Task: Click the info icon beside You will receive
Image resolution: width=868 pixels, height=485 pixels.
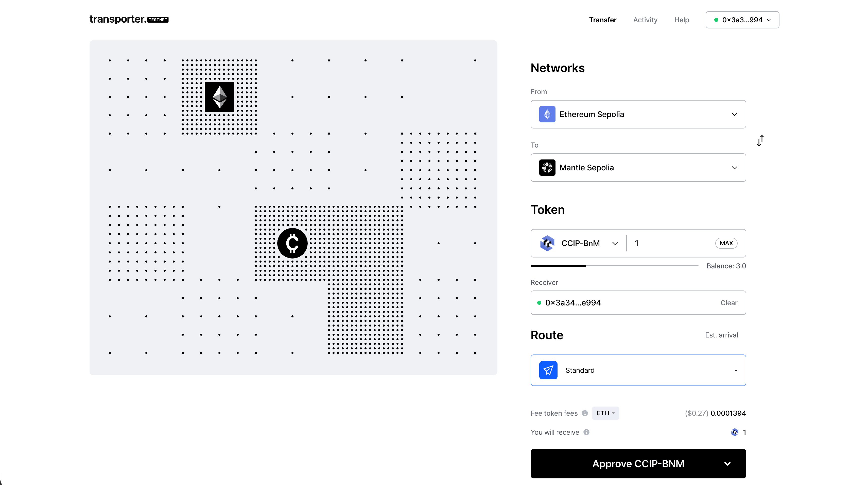Action: [x=586, y=432]
